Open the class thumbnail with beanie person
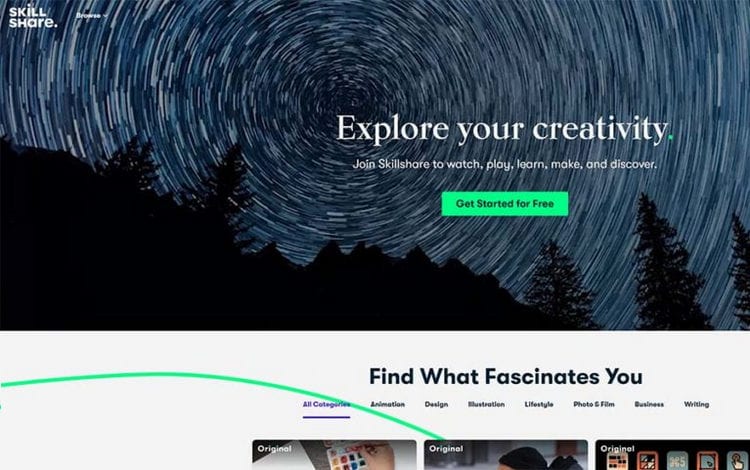Viewport: 750px width, 470px height. [506, 455]
